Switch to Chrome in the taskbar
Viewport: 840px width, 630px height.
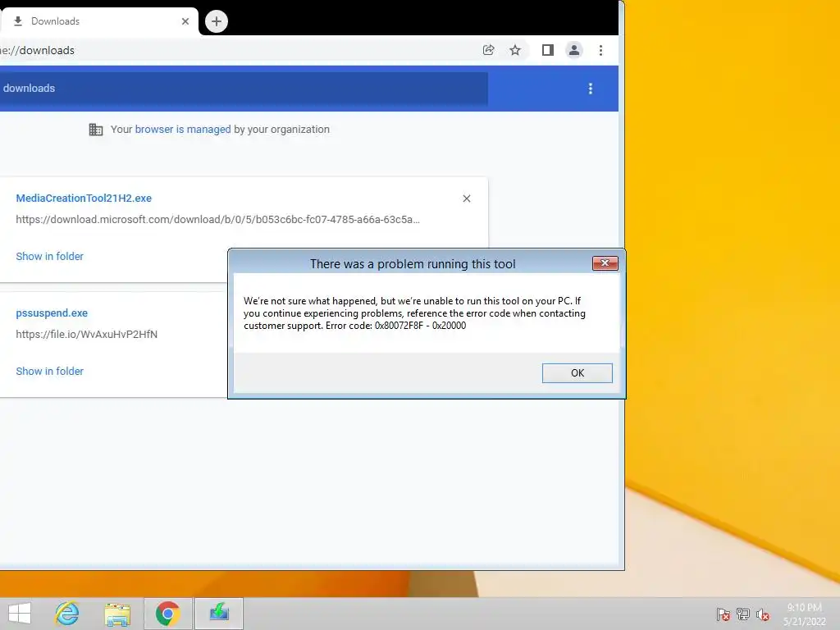[x=167, y=614]
